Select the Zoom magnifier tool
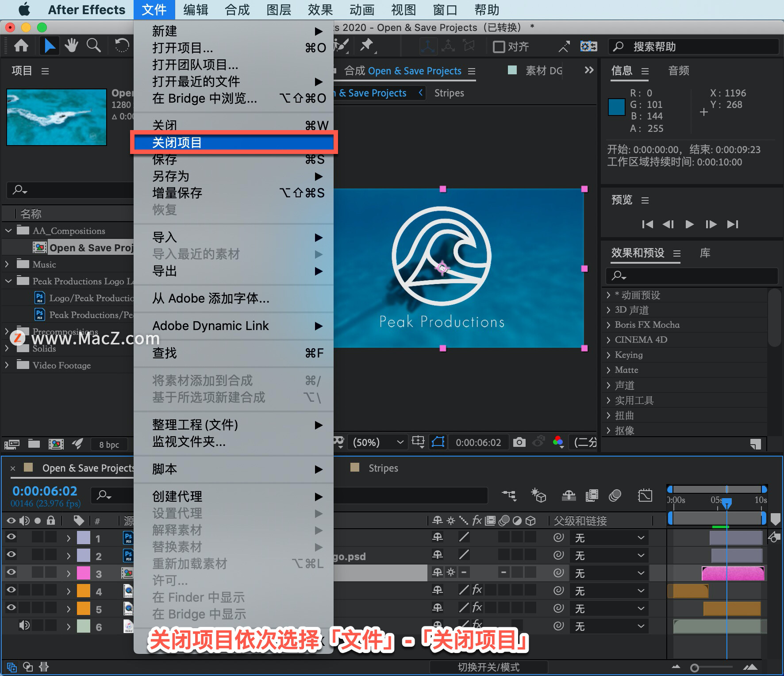The width and height of the screenshot is (784, 676). (x=93, y=46)
